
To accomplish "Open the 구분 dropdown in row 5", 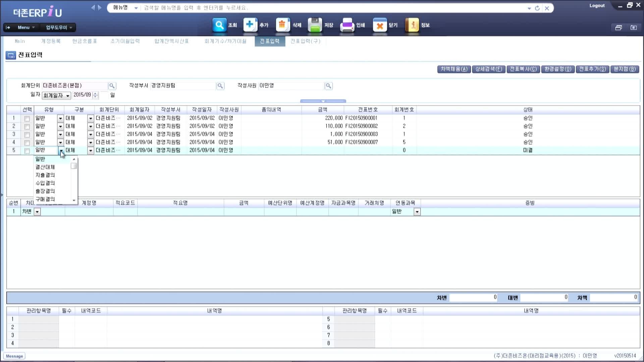I will click(91, 150).
